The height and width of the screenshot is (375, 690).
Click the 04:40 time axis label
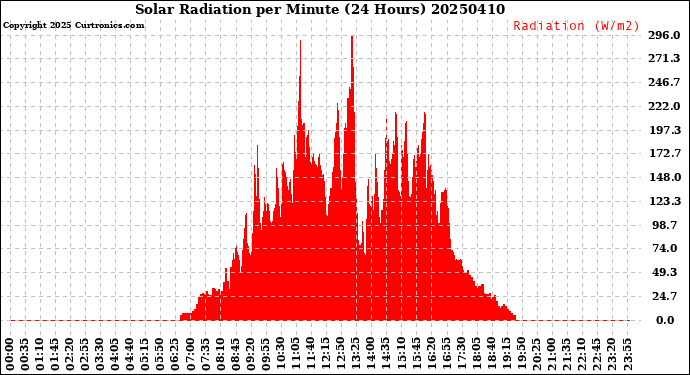pyautogui.click(x=131, y=355)
